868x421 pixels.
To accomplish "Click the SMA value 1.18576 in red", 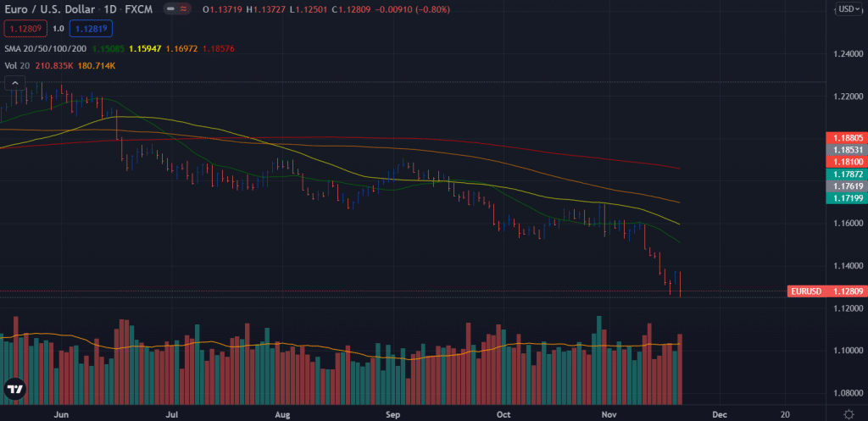I will (219, 48).
